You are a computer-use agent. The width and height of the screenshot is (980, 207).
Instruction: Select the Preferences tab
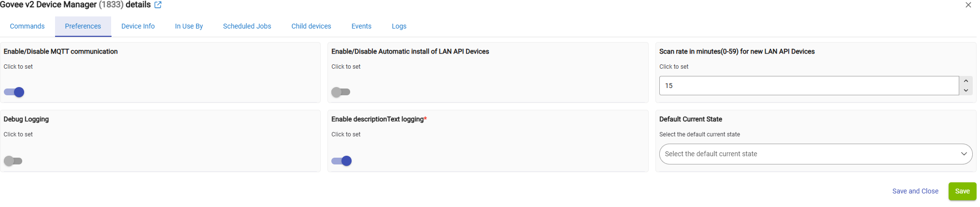[x=83, y=26]
